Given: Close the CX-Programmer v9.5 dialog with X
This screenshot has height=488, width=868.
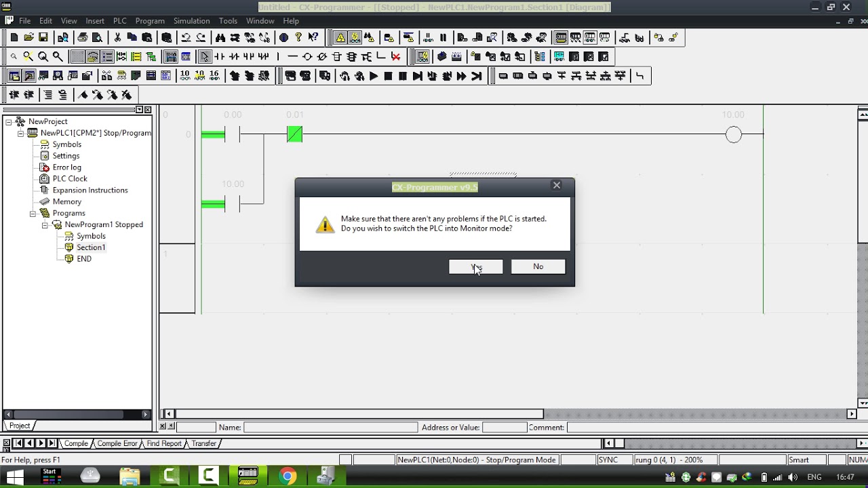Looking at the screenshot, I should (x=557, y=185).
